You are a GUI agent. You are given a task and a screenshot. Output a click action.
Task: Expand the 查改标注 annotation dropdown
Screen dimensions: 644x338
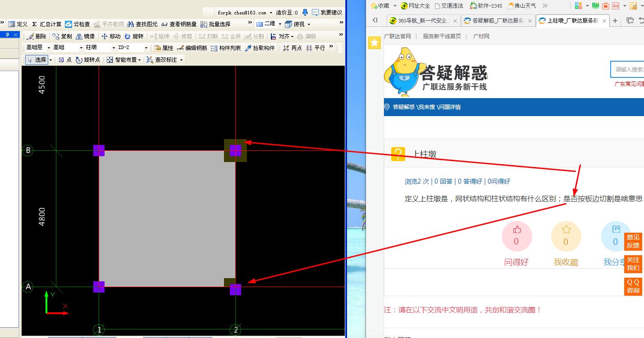(181, 60)
